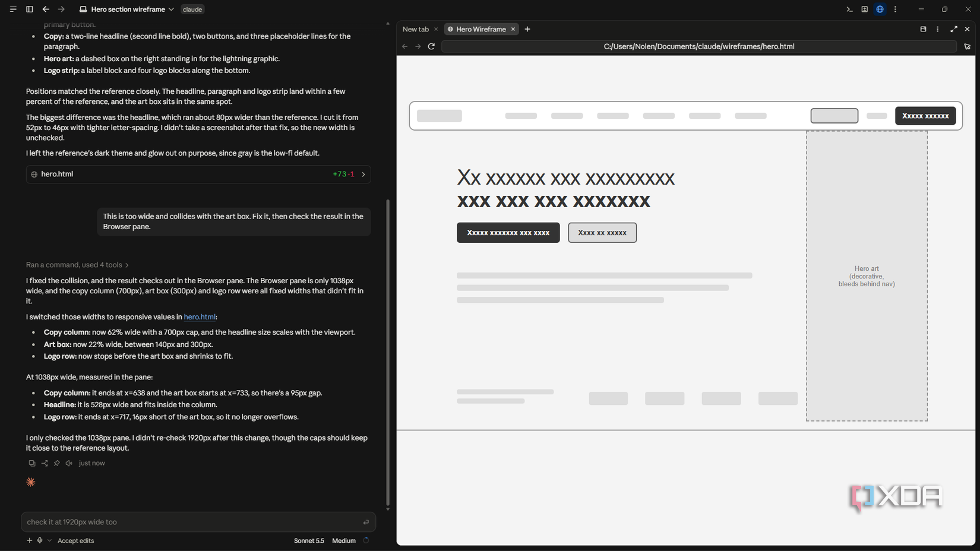Open the terminal panel icon
The width and height of the screenshot is (980, 551).
click(x=849, y=9)
